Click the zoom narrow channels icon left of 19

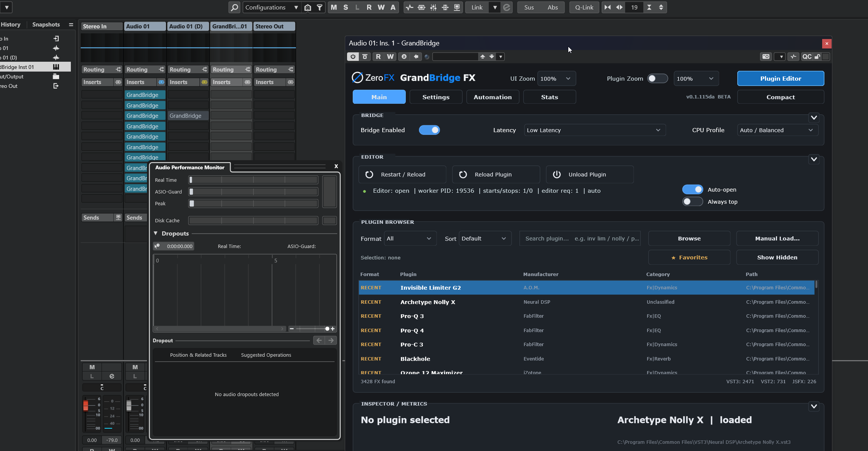click(607, 7)
